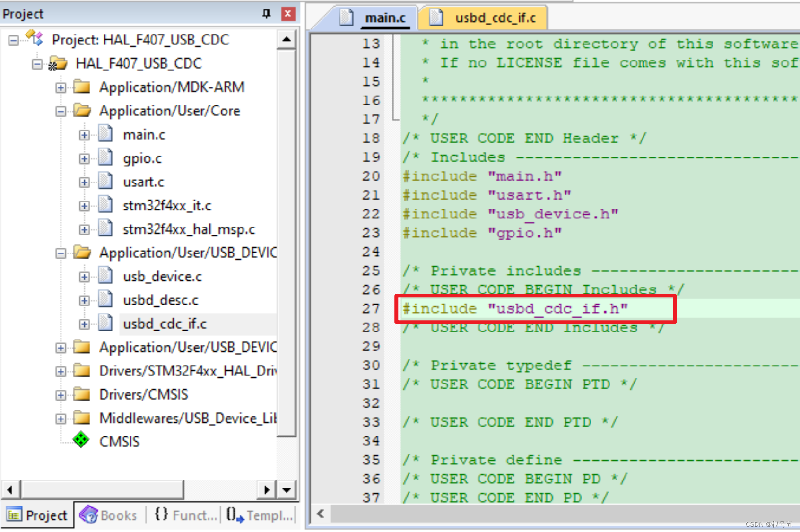Select usbd_desc.c in the project tree
The width and height of the screenshot is (800, 532).
pos(161,300)
